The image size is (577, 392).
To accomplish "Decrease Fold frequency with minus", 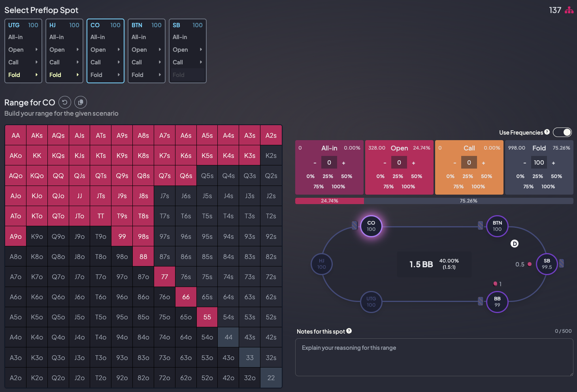I will 525,163.
